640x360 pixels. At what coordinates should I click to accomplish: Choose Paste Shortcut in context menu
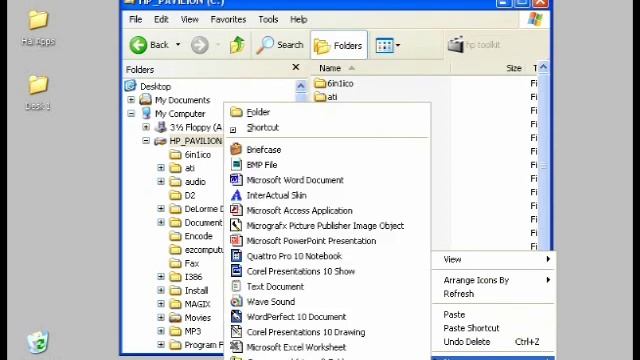pyautogui.click(x=493, y=328)
